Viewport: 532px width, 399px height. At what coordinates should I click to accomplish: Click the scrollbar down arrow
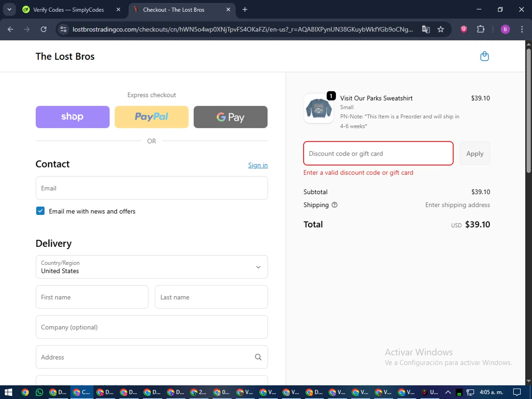coord(528,381)
